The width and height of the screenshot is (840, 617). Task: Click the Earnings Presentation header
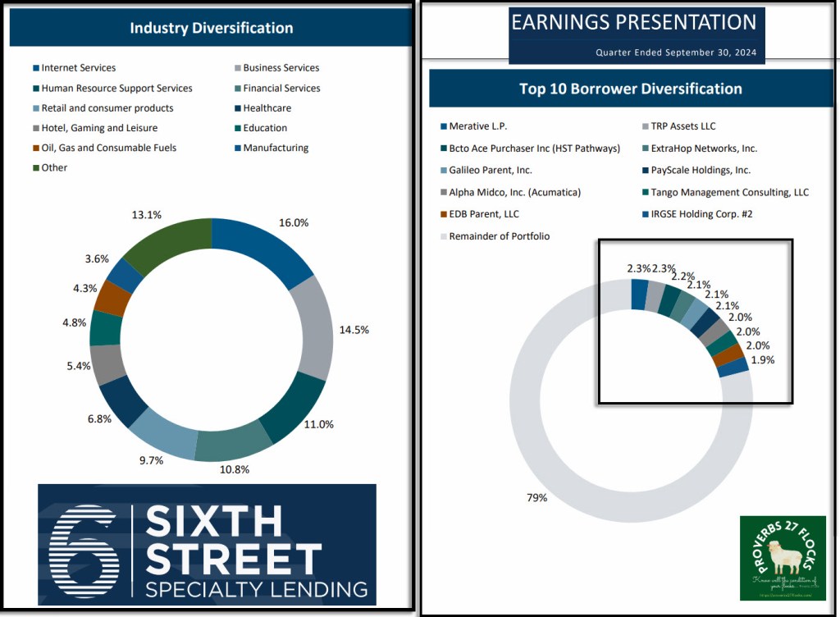633,23
